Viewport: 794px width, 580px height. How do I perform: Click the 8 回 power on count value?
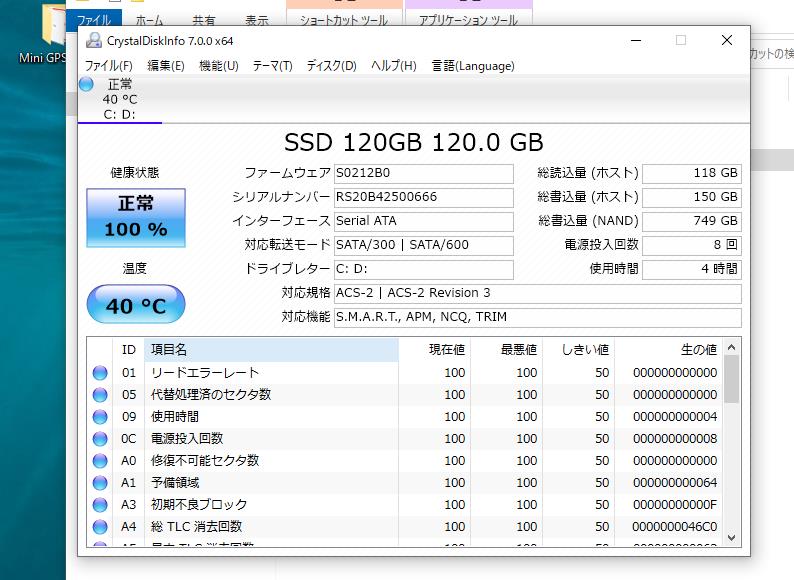coord(692,245)
